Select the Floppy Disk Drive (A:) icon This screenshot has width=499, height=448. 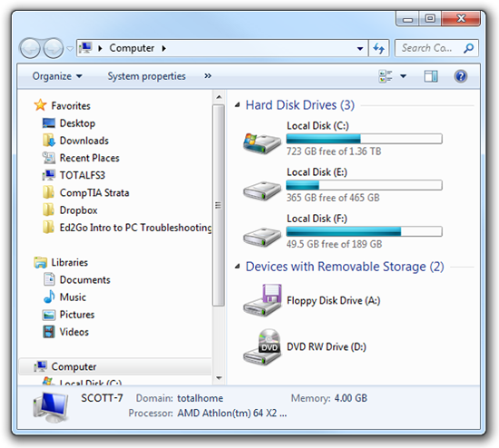click(262, 300)
